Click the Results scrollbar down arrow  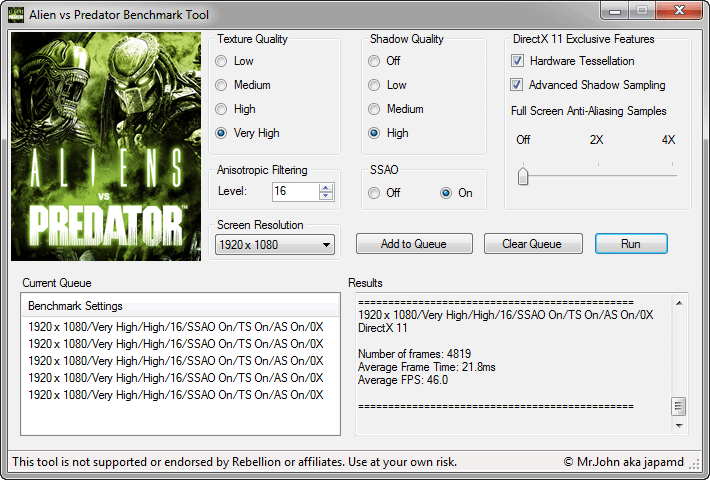679,425
